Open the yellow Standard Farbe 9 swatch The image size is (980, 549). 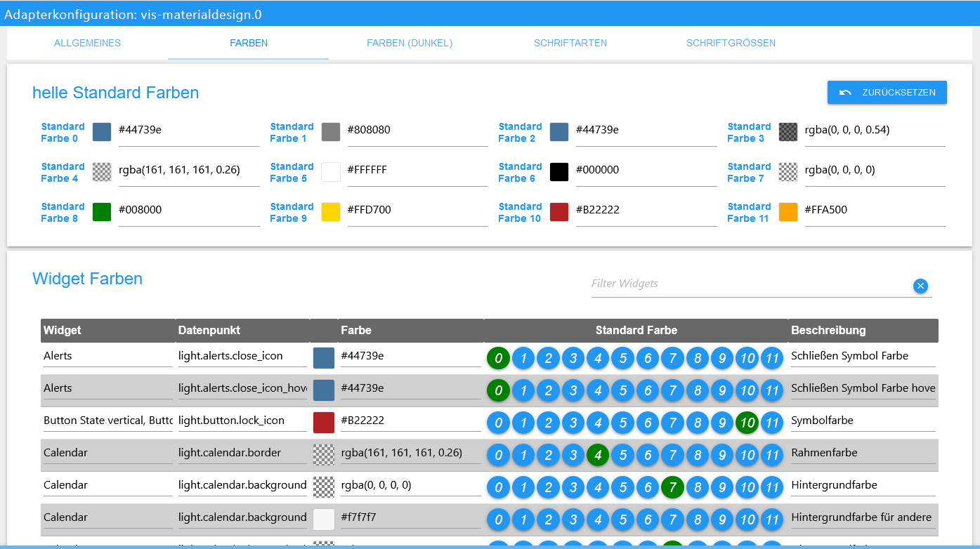point(331,212)
